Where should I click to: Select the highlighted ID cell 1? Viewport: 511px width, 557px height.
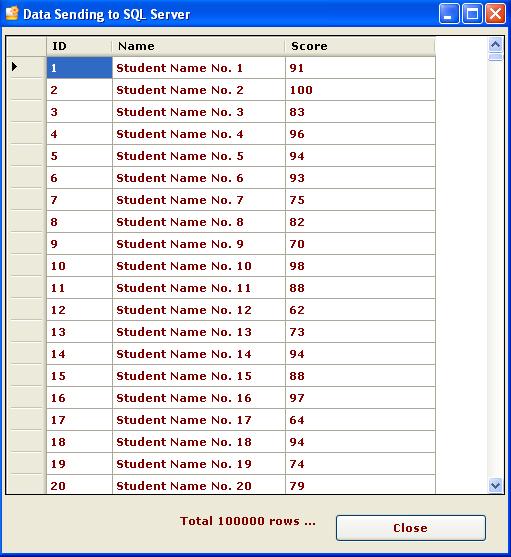pos(79,68)
